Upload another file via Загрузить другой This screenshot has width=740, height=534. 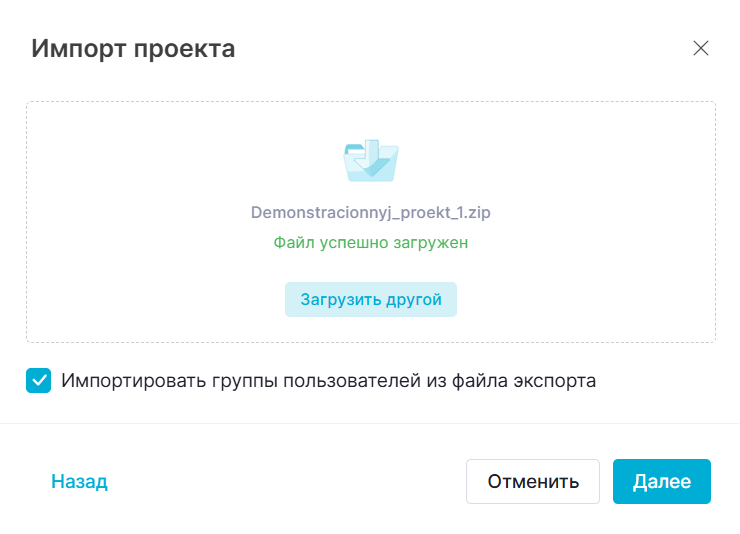pos(371,299)
